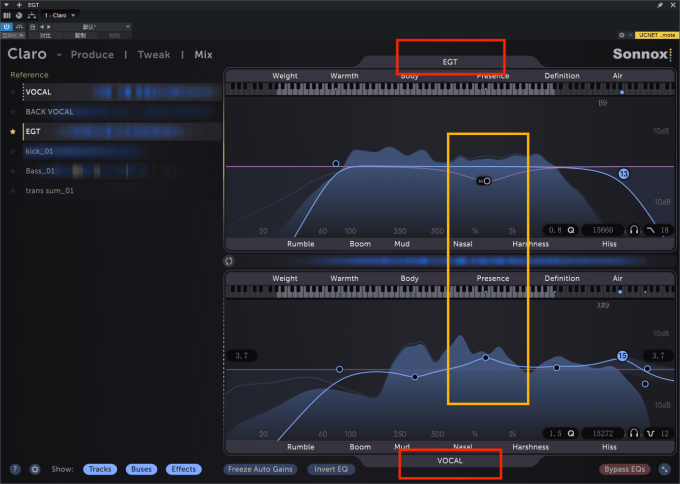680x484 pixels.
Task: Select EQ band node 13 in upper graph
Action: (x=623, y=174)
